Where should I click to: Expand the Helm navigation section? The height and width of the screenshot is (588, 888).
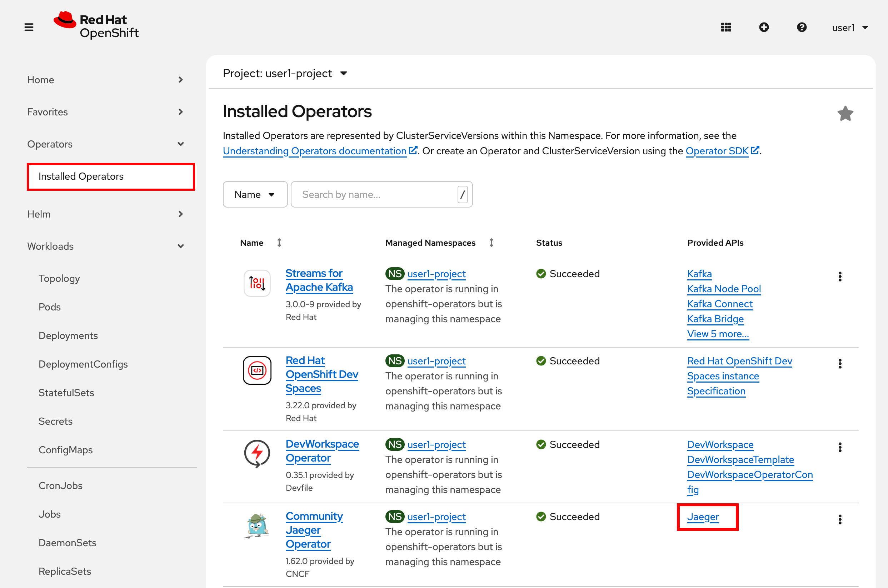point(105,214)
